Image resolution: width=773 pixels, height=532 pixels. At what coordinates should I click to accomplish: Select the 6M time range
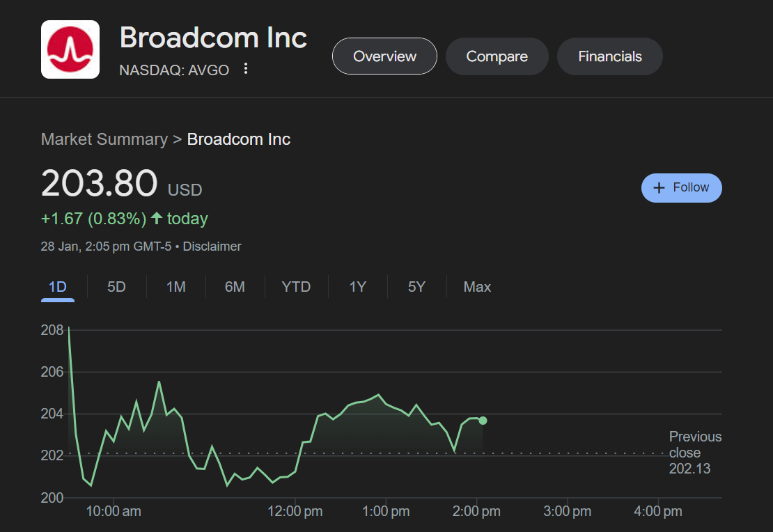tap(235, 287)
